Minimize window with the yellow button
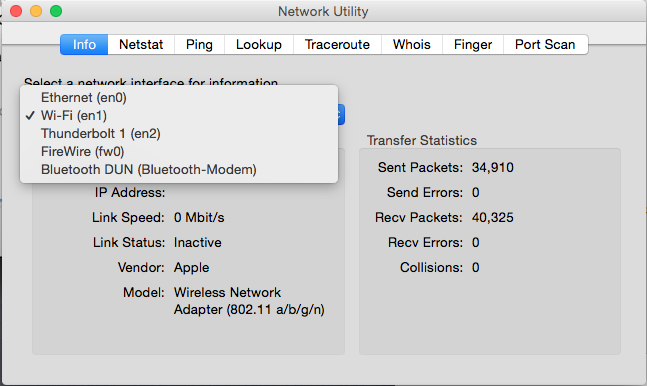647x386 pixels. pyautogui.click(x=36, y=11)
